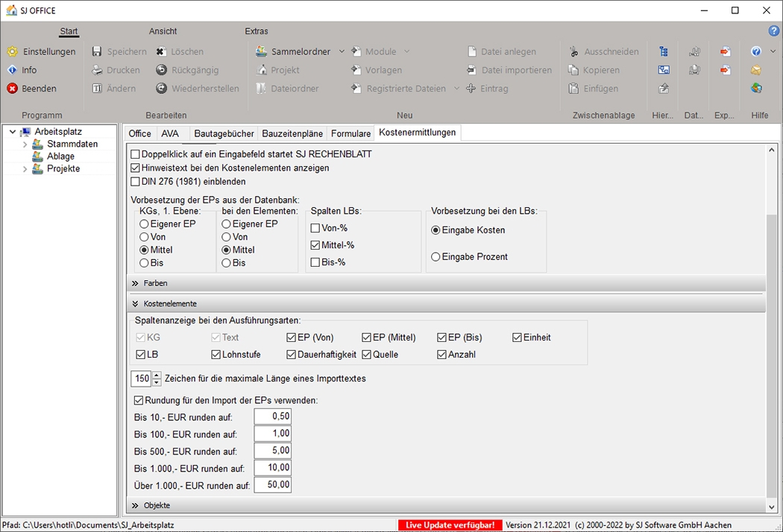Open the Module dropdown arrow
Viewport: 783px width, 532px height.
[x=407, y=51]
